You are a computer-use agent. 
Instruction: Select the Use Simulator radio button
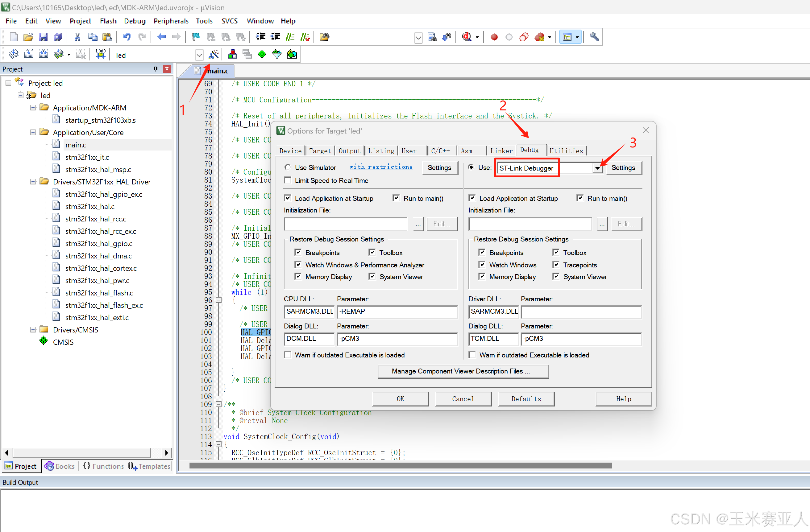click(288, 167)
